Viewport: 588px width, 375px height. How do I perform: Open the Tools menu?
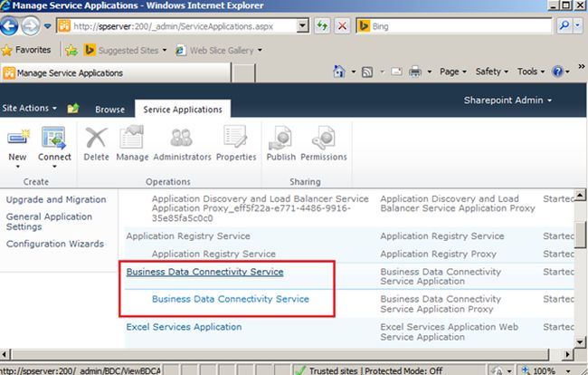(x=531, y=72)
